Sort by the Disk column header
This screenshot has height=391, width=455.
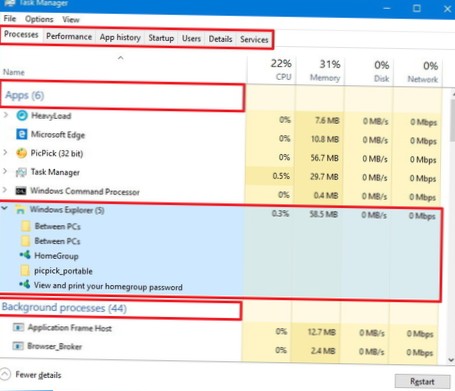click(x=369, y=72)
